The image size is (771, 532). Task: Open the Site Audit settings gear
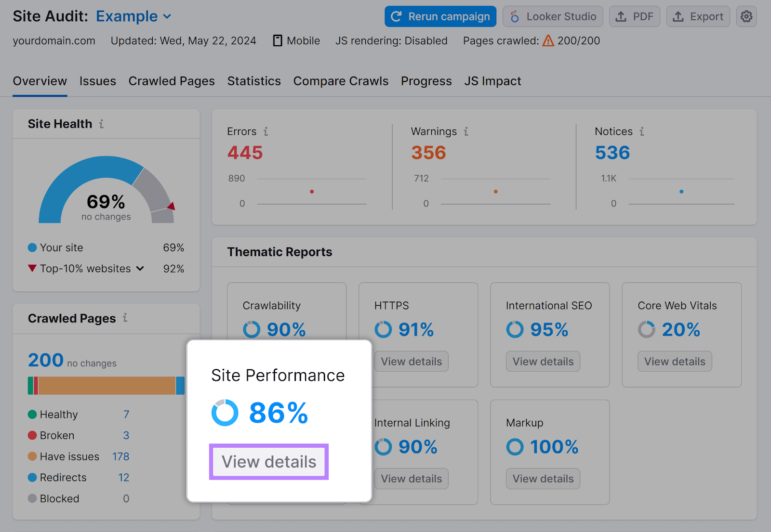(746, 16)
